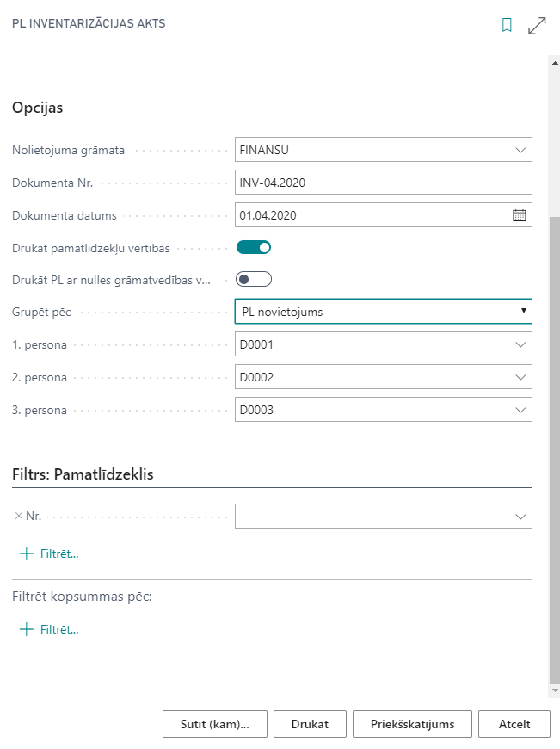
Task: Click the Filtrs: Pamatlīdzeklis section heading
Action: tap(83, 474)
